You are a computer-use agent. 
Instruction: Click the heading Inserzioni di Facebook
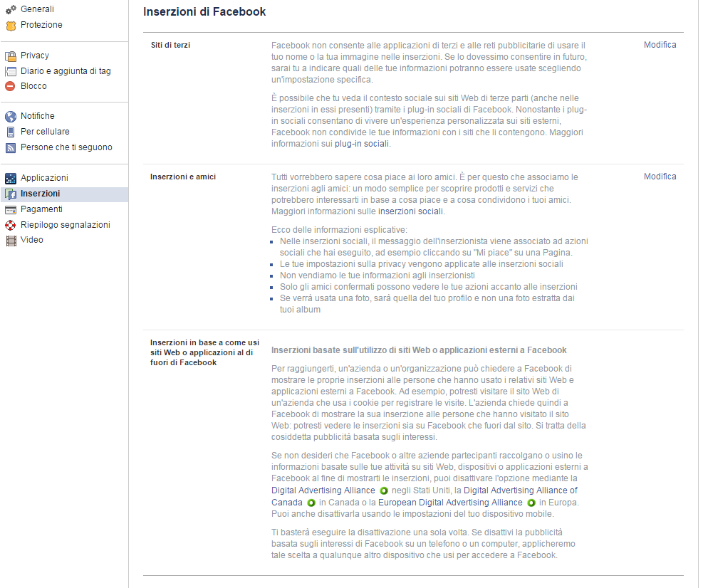204,11
